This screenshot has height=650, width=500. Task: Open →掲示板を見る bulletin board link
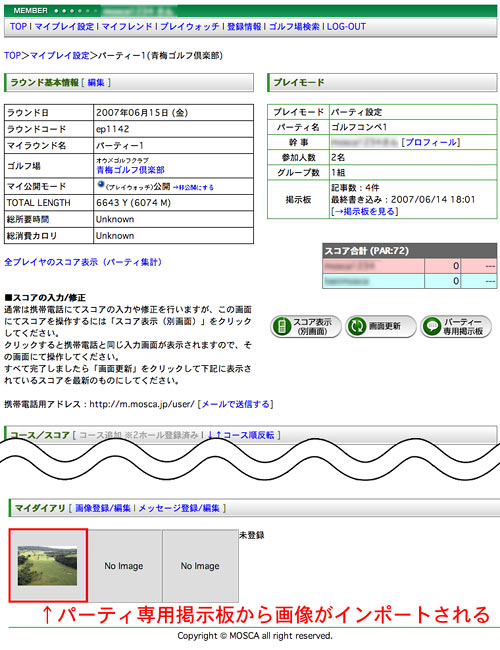(364, 211)
